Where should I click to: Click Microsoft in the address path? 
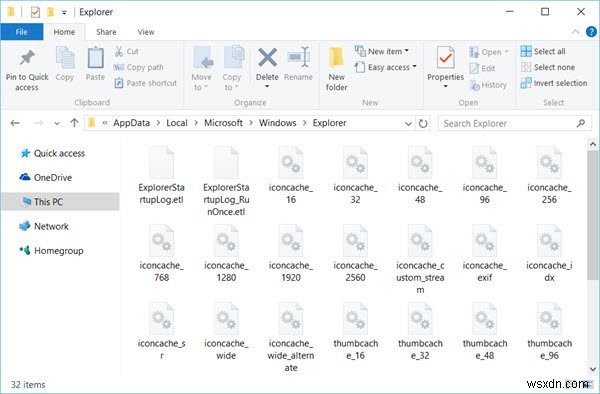coord(223,123)
